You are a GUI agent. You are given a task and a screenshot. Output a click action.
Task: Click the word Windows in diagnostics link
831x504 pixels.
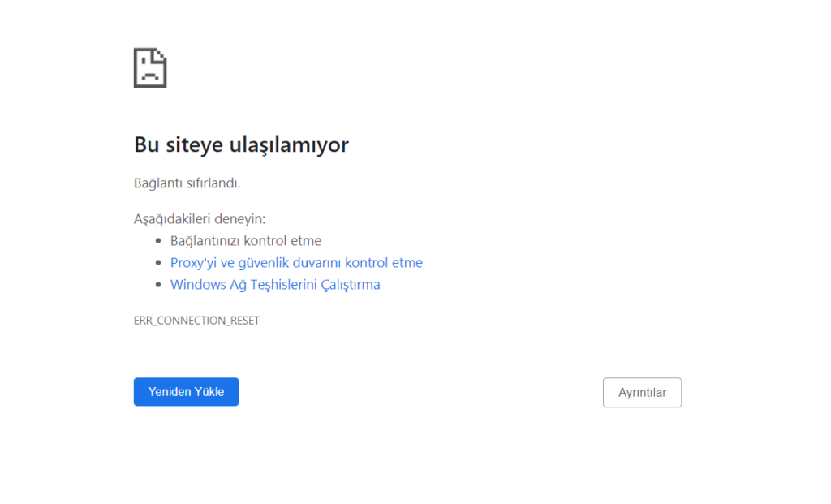coord(196,285)
